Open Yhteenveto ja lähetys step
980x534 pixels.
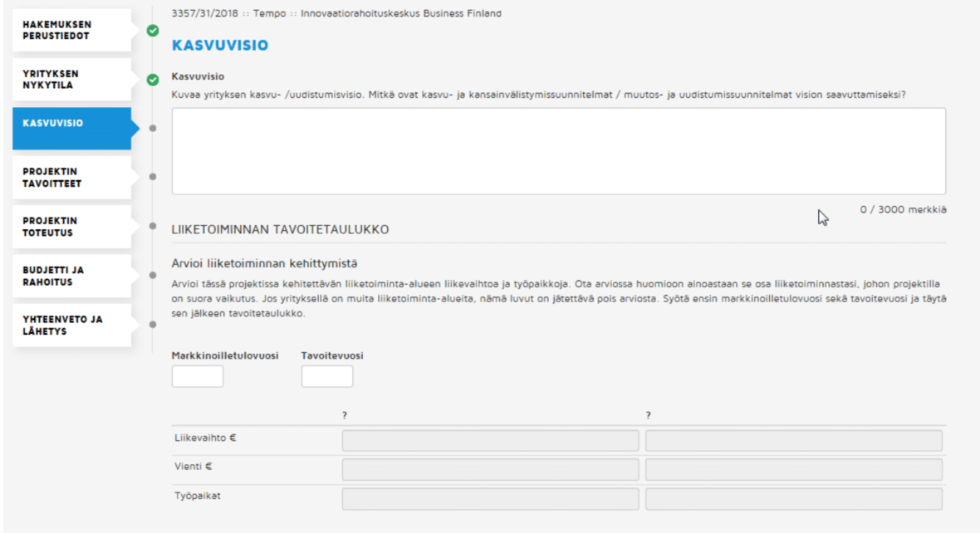pos(72,326)
